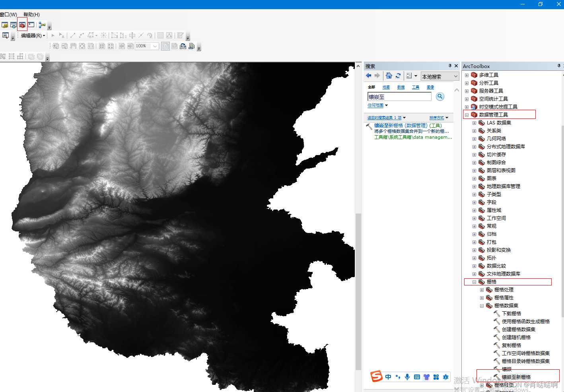The width and height of the screenshot is (564, 392).
Task: Switch search filter to 工具
Action: 415,87
